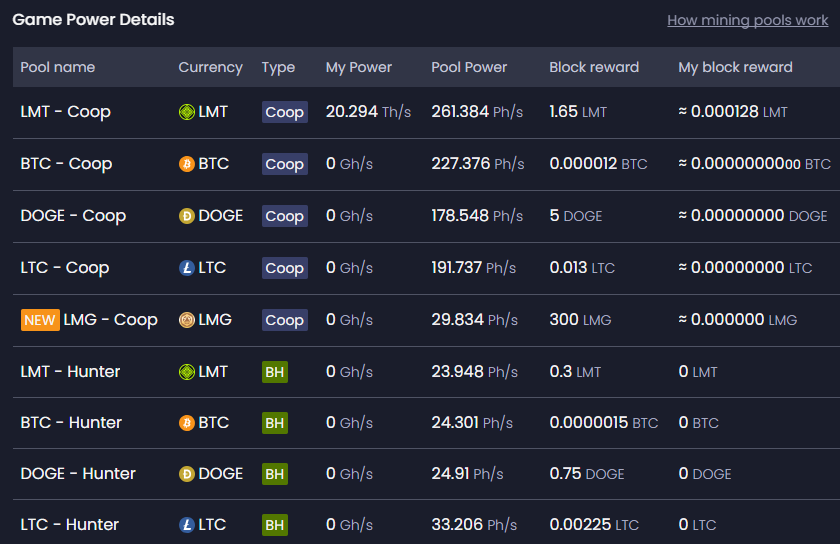Viewport: 840px width, 544px height.
Task: Click the 300 LMG block reward
Action: click(x=580, y=320)
